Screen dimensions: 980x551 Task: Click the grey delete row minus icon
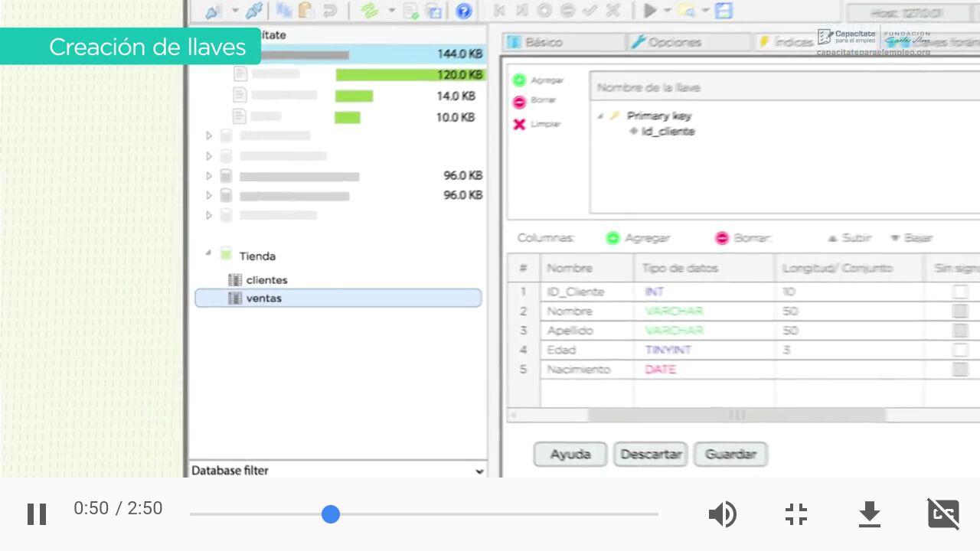click(567, 11)
